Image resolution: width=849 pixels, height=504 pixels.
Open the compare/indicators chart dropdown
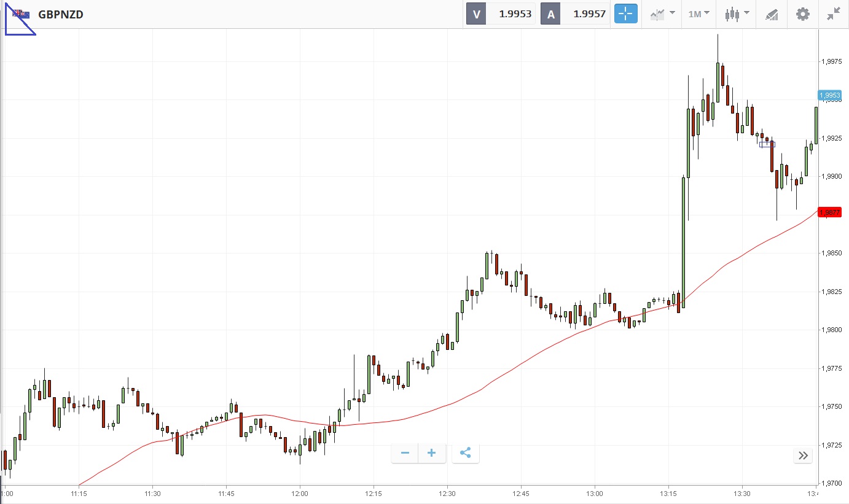pos(662,14)
